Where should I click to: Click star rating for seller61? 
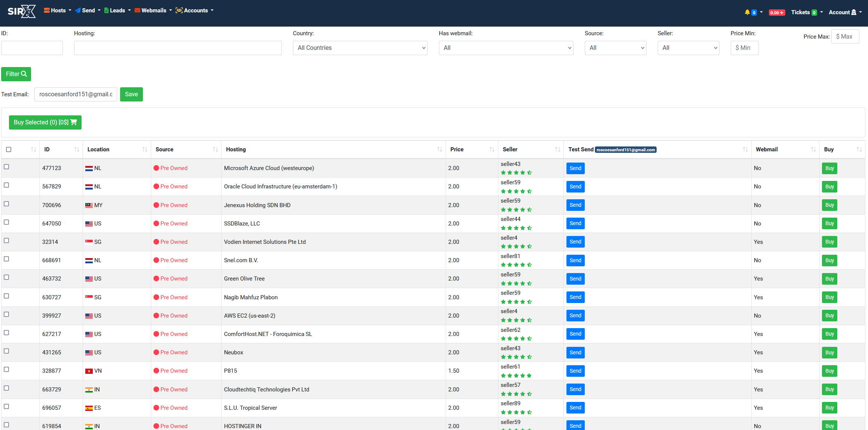[516, 376]
